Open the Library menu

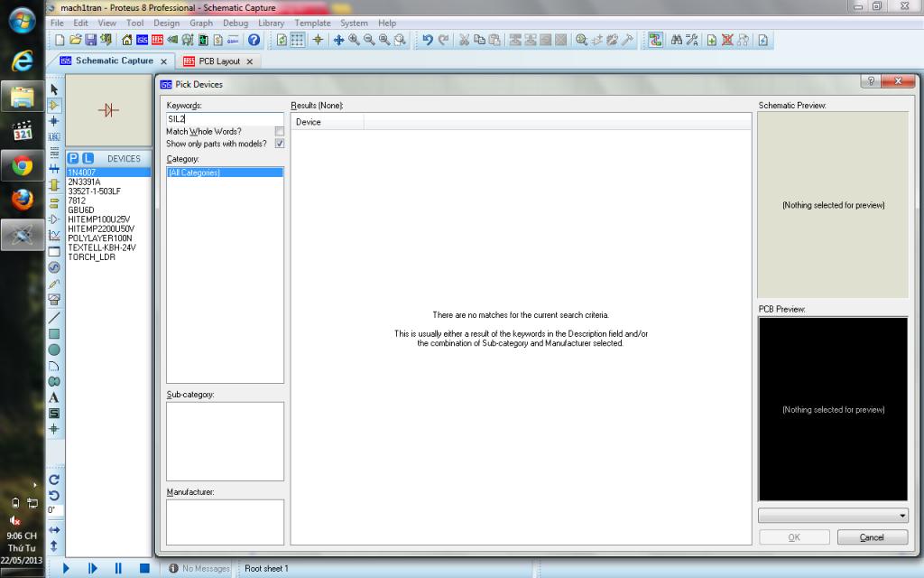click(271, 23)
